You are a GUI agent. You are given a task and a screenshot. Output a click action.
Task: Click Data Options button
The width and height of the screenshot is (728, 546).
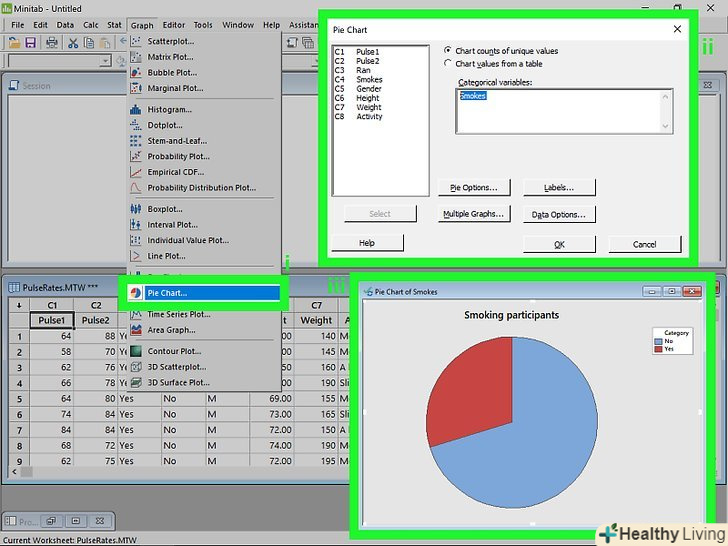pyautogui.click(x=559, y=214)
